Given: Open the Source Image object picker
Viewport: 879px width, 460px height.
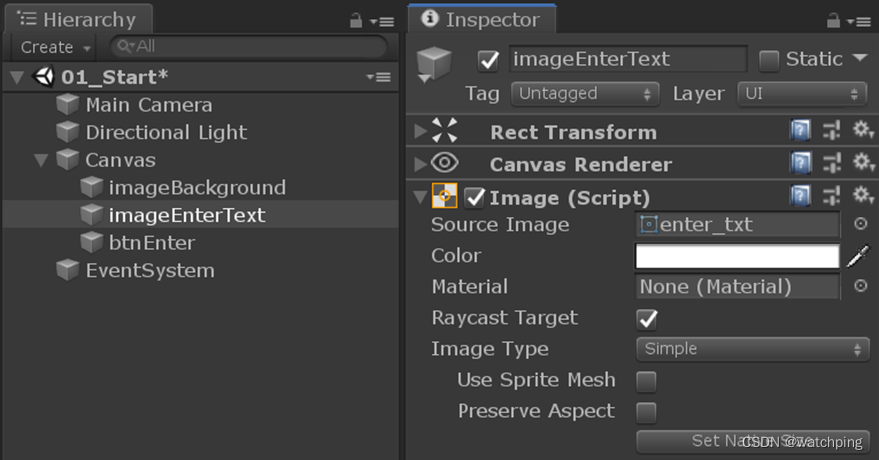Looking at the screenshot, I should 861,224.
